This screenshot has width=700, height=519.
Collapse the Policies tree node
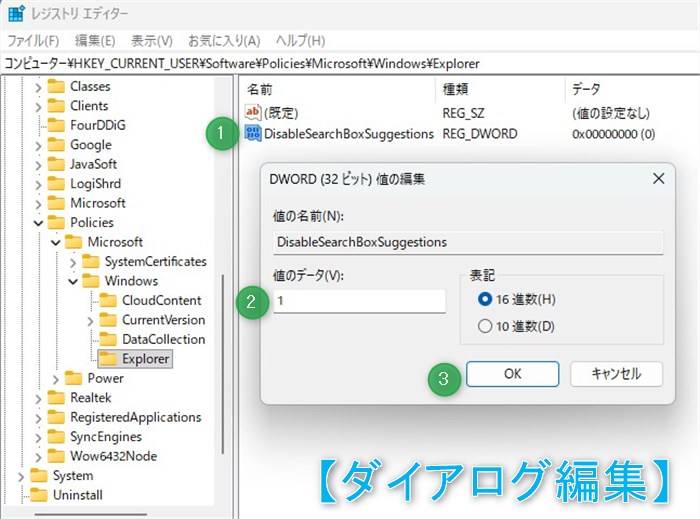38,223
